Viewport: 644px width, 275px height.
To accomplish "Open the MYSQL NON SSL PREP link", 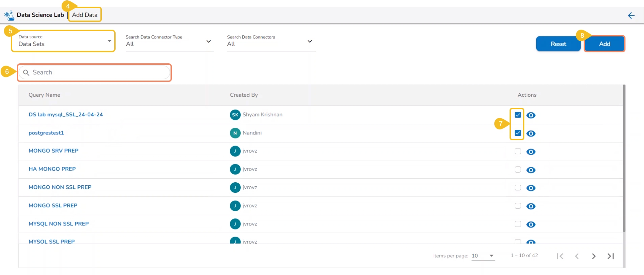I will point(59,224).
